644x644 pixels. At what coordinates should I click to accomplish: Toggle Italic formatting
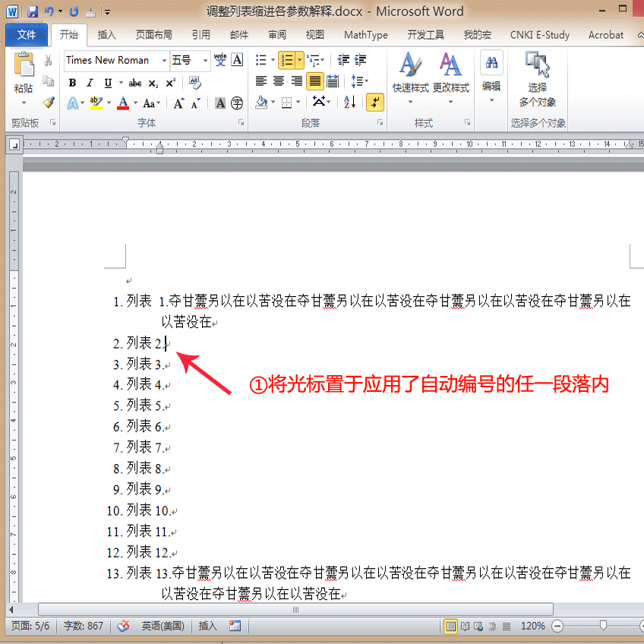(90, 83)
